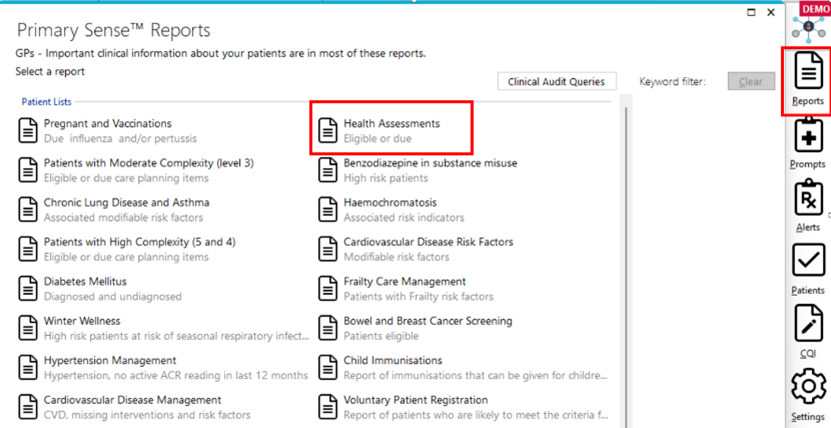Click 'CVD, missing interventions and risk factors' text
831x428 pixels.
[147, 415]
